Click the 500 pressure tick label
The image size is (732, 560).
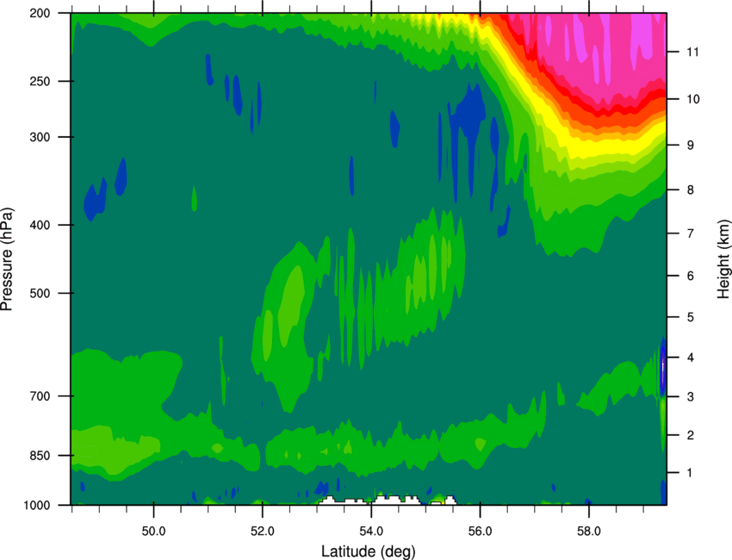coord(40,293)
